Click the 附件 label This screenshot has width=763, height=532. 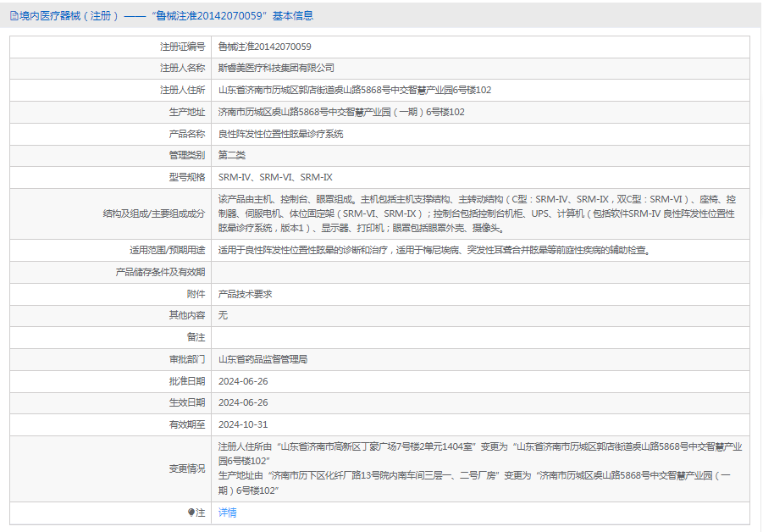click(196, 294)
